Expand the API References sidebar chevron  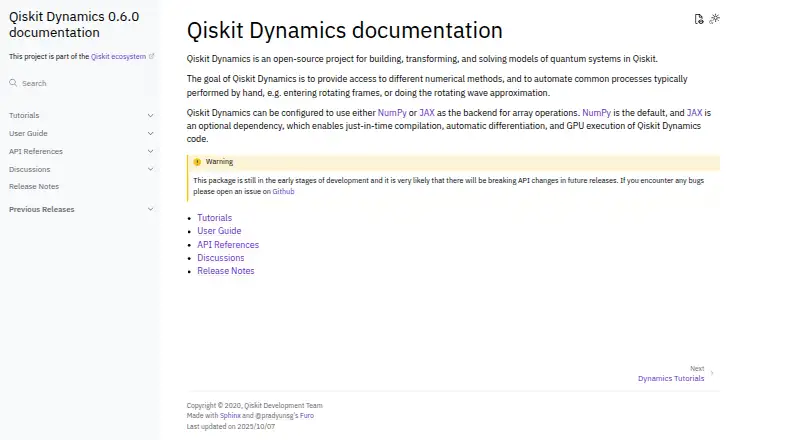(151, 151)
